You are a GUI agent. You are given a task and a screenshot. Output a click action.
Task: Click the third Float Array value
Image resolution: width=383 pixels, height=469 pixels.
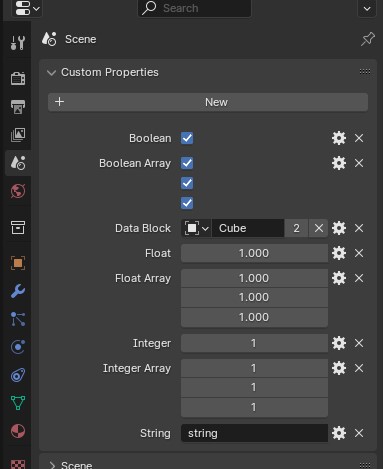(x=254, y=317)
